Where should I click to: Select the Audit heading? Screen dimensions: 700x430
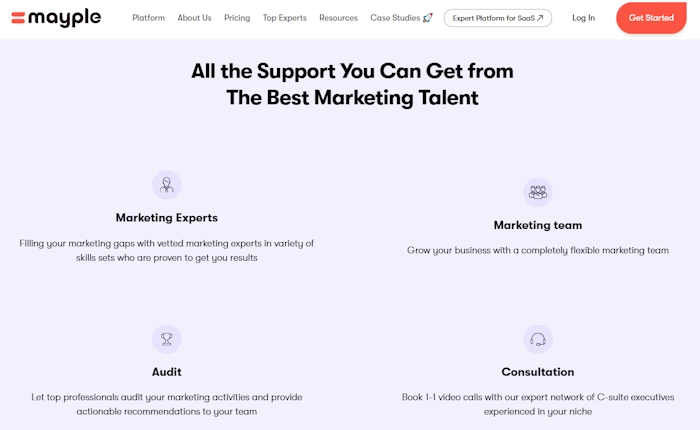(167, 372)
